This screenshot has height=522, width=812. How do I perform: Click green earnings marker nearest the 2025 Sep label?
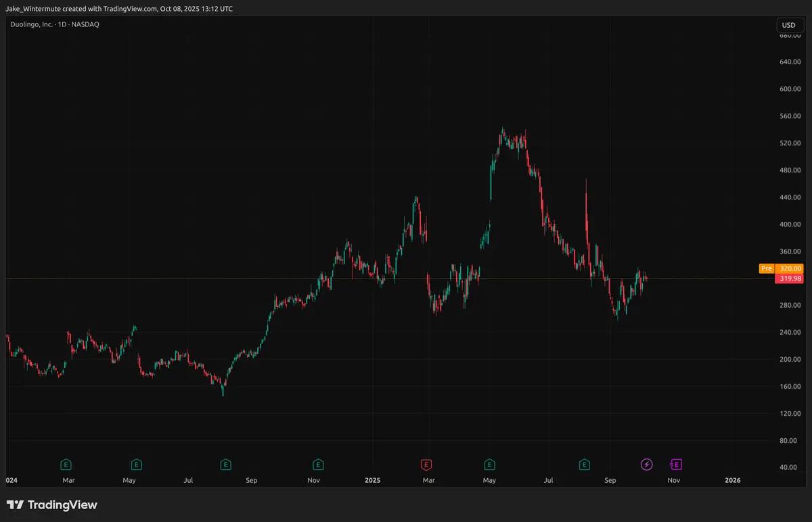[x=584, y=465]
